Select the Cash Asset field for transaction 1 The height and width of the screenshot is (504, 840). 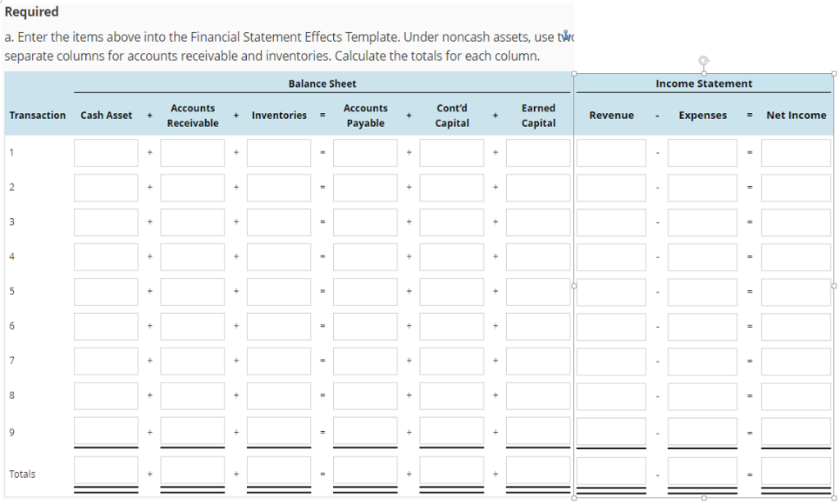106,153
